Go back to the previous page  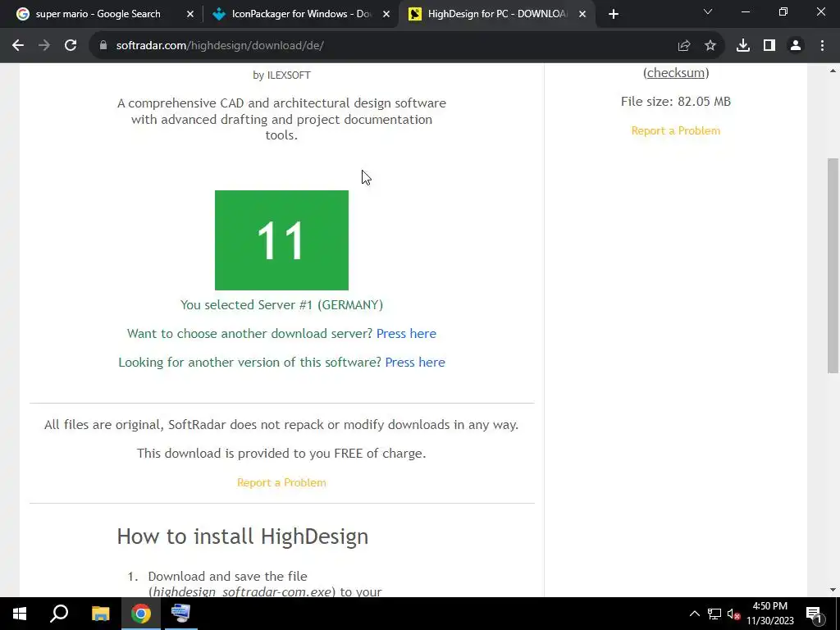coord(18,46)
